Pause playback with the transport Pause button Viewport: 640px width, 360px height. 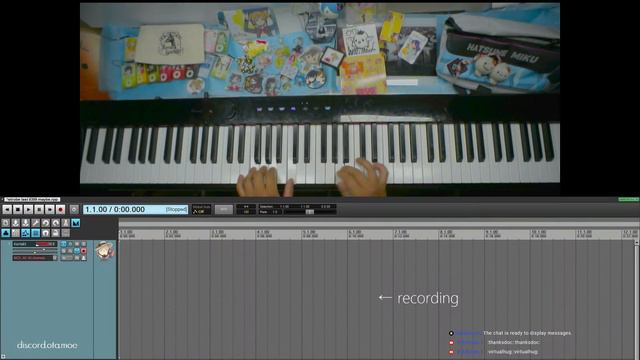tap(39, 209)
